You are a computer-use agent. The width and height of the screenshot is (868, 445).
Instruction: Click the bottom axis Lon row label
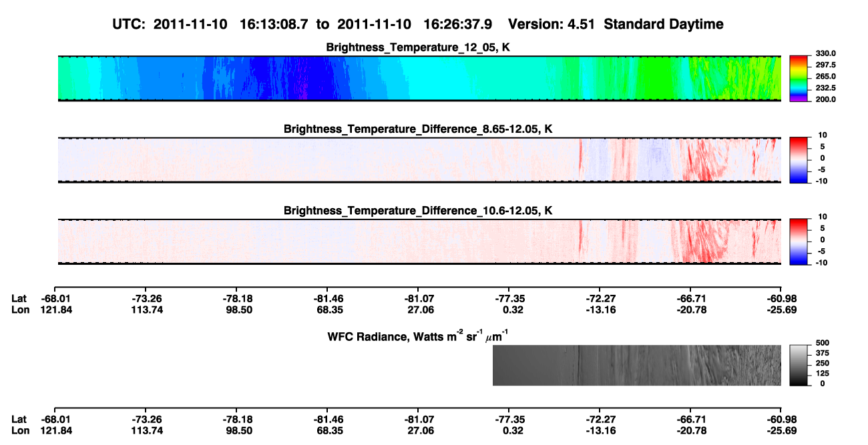pyautogui.click(x=21, y=430)
